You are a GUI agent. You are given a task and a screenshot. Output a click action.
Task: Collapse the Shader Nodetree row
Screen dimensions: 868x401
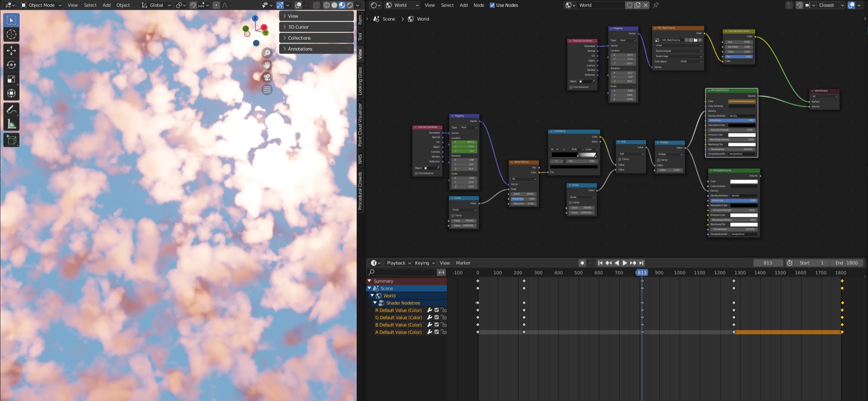point(375,303)
